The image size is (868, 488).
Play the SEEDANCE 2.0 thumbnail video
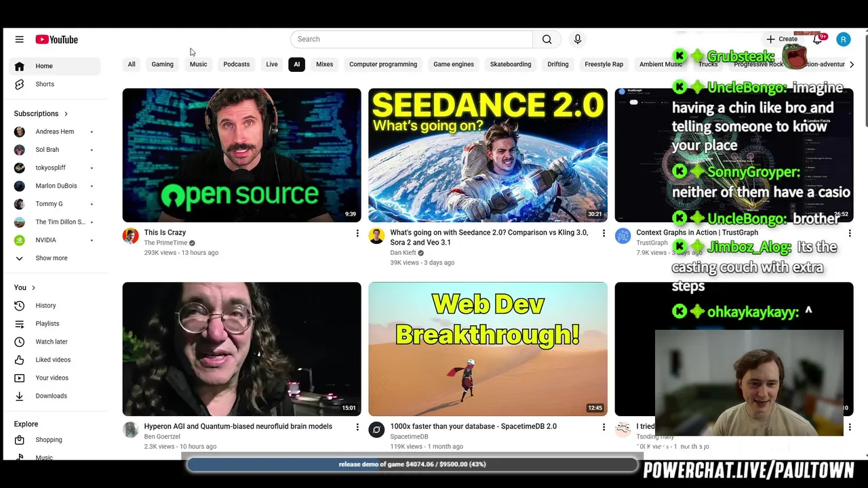point(488,155)
